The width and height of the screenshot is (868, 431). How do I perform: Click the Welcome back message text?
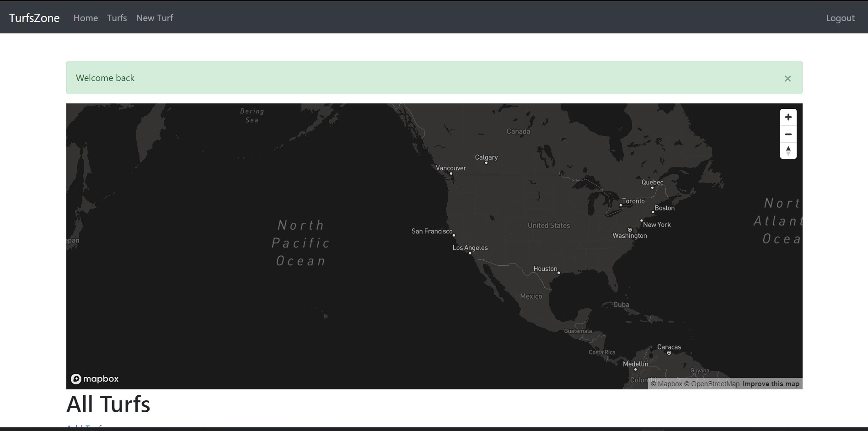point(105,78)
